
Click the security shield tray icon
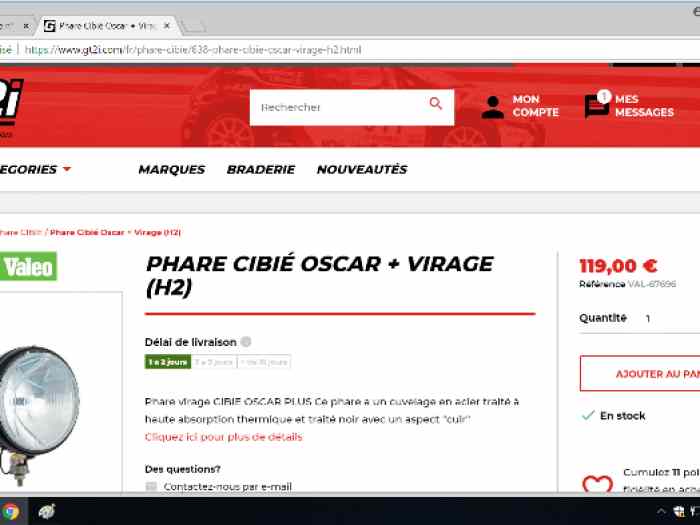[679, 512]
